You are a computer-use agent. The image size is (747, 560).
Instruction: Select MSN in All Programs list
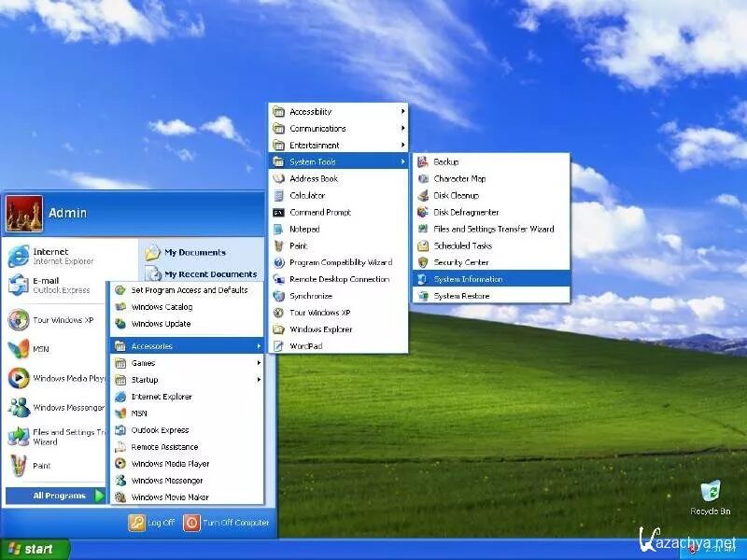point(187,413)
